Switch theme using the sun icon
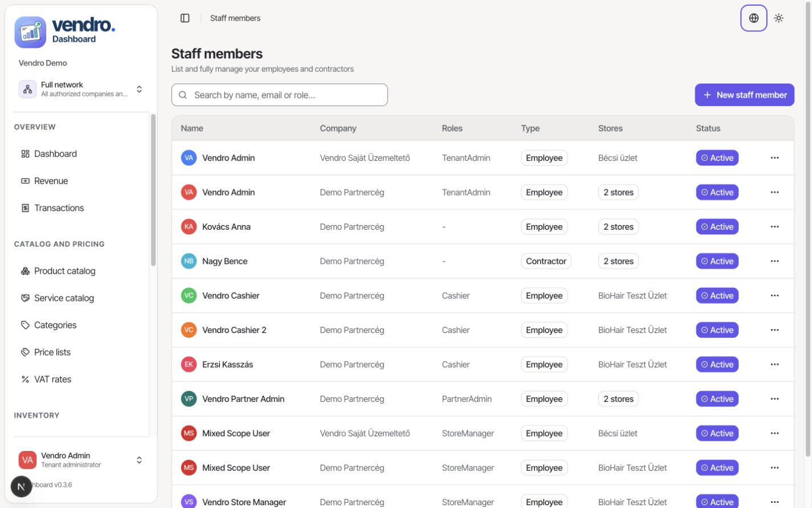 779,18
